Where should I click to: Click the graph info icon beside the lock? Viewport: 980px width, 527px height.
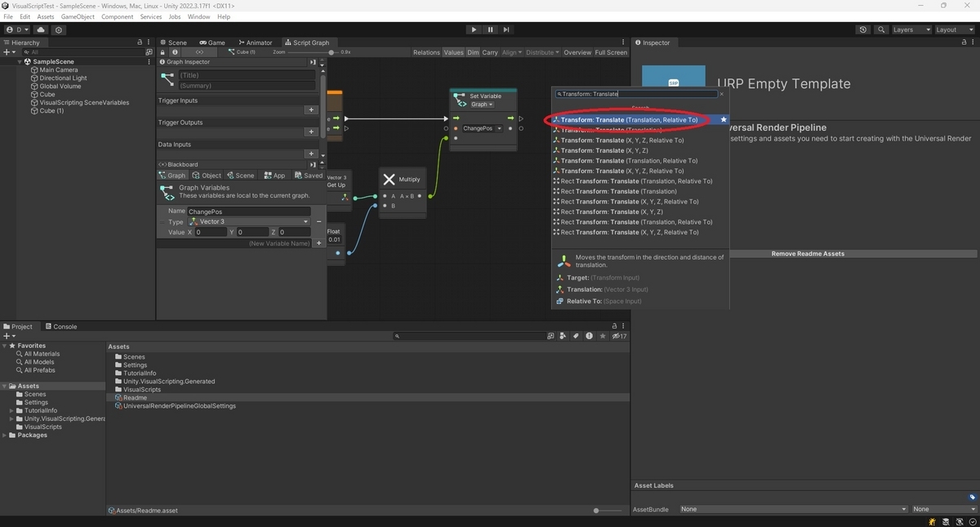click(174, 52)
